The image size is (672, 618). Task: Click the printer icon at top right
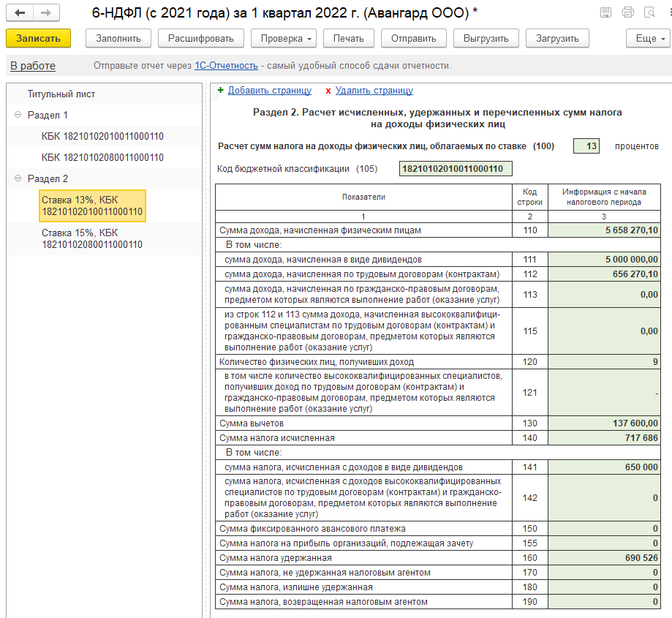coord(627,12)
